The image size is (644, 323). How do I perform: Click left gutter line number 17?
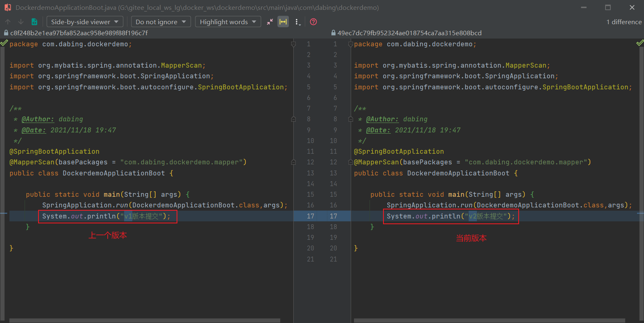coord(311,216)
